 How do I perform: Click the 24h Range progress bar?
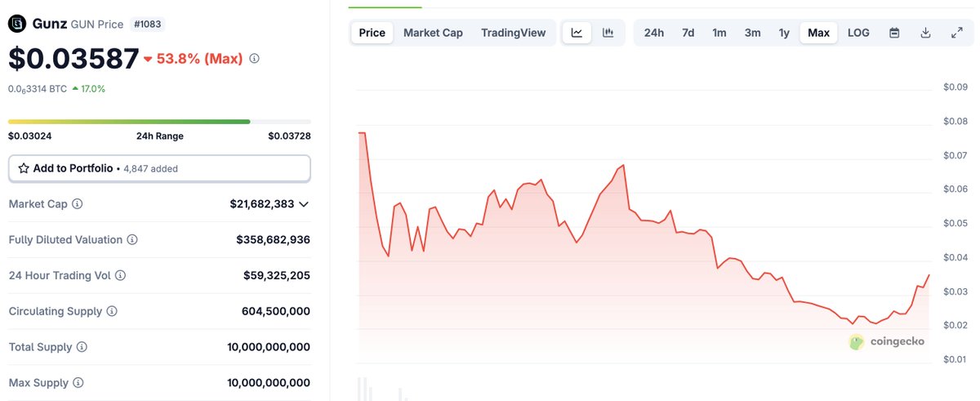click(x=159, y=122)
